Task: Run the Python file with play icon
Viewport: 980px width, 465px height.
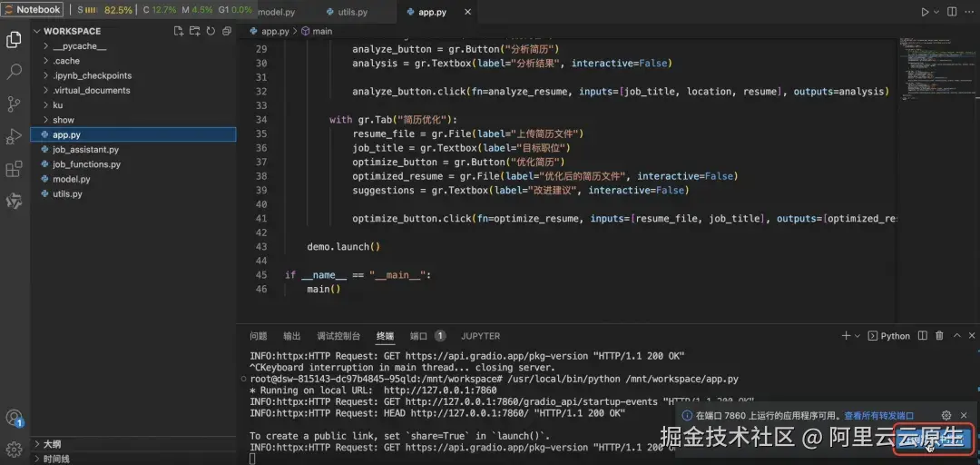Action: (x=925, y=11)
